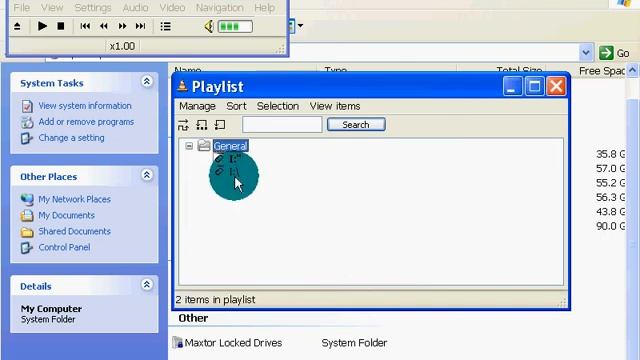Click the 35.8 G free space value
This screenshot has height=360, width=640.
click(610, 154)
